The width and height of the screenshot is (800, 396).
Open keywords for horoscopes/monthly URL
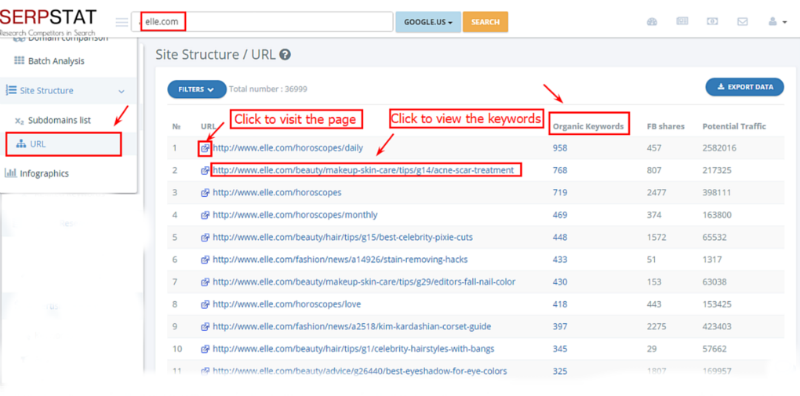point(295,215)
